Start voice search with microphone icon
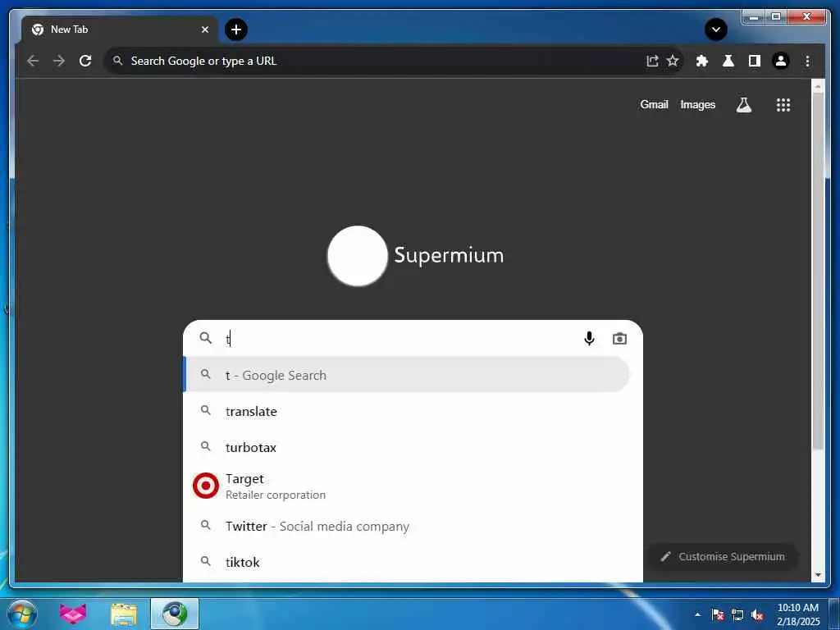The image size is (840, 630). [589, 339]
